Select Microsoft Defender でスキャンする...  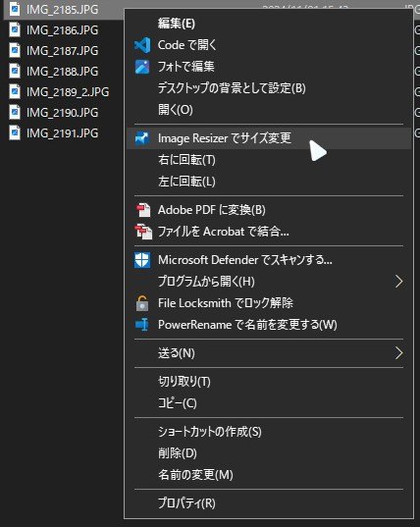click(269, 260)
